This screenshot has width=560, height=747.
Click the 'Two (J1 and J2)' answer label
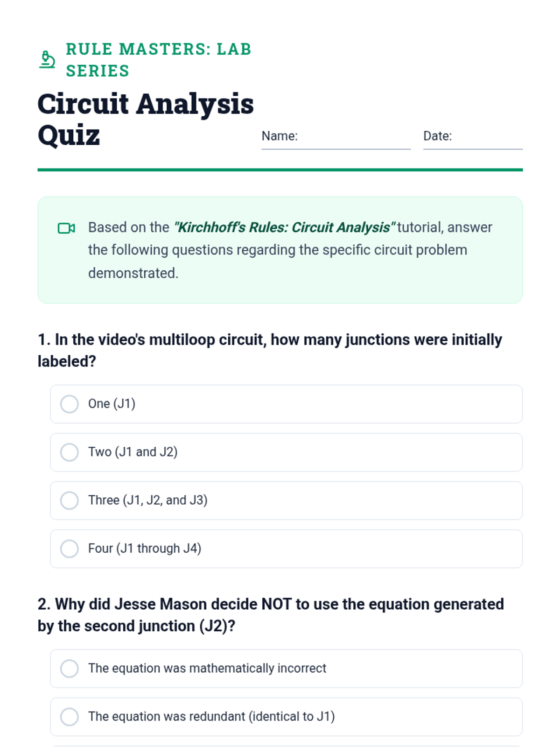[133, 452]
